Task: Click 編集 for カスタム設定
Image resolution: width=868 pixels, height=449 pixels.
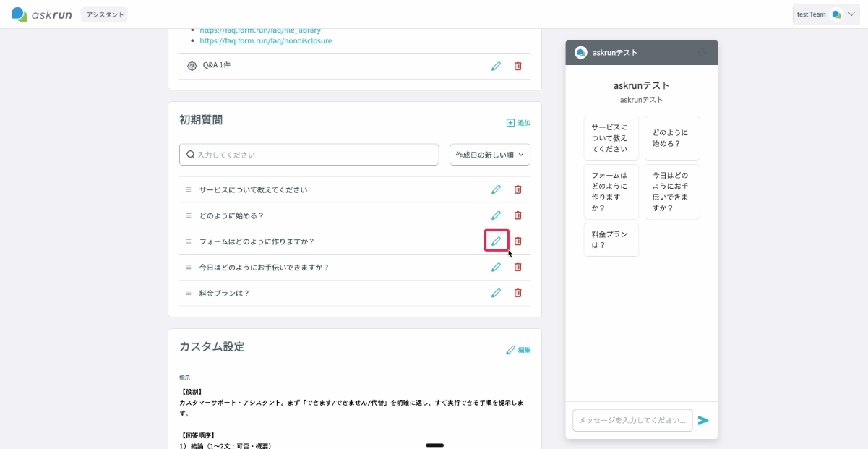Action: click(x=518, y=350)
